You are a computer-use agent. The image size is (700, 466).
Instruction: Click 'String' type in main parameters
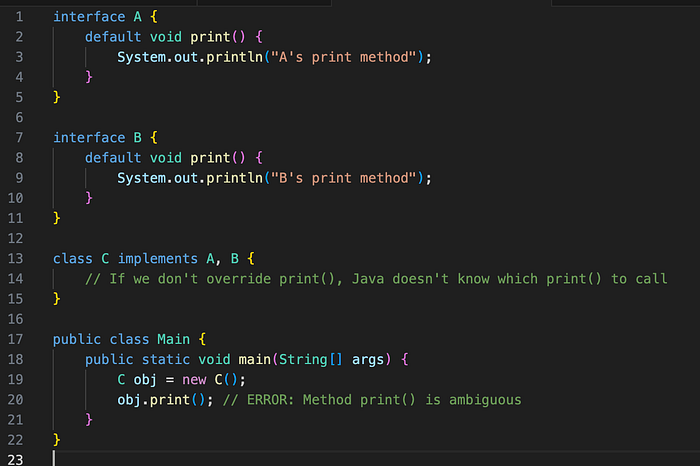303,359
